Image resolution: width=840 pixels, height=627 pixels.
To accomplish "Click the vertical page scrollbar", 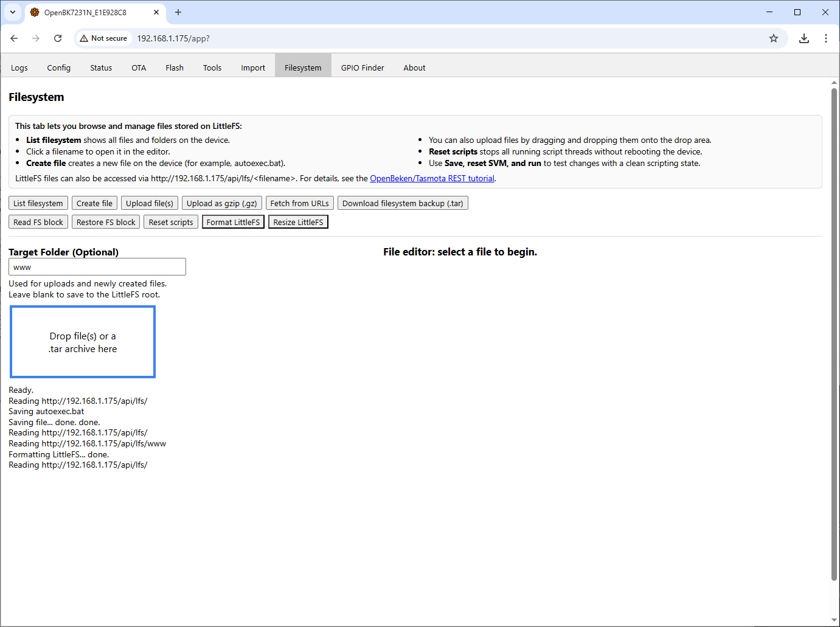I will pos(834,334).
